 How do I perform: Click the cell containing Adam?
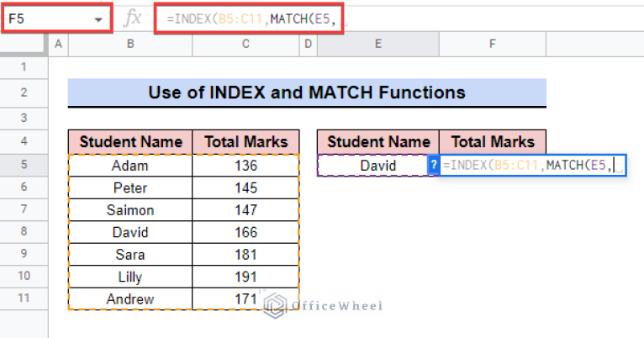tap(130, 166)
